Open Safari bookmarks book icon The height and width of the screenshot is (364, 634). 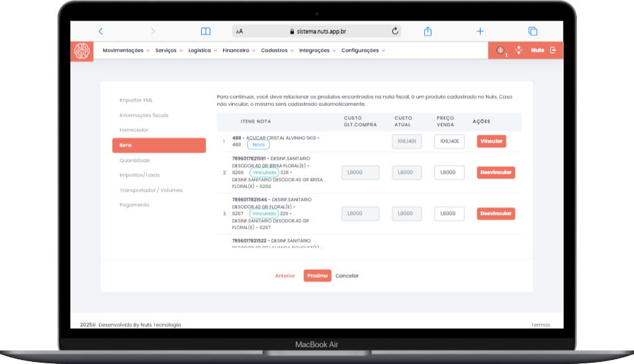206,31
